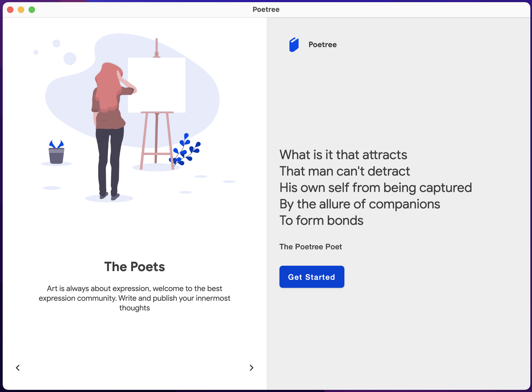Click the poem line 'His own self from being captured'
The width and height of the screenshot is (532, 392).
pos(376,188)
